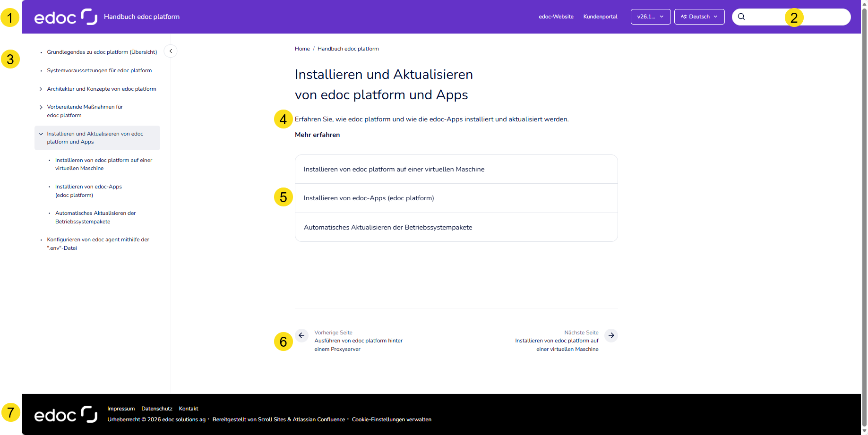868x435 pixels.
Task: Click the Mehr erfahren link
Action: click(317, 135)
